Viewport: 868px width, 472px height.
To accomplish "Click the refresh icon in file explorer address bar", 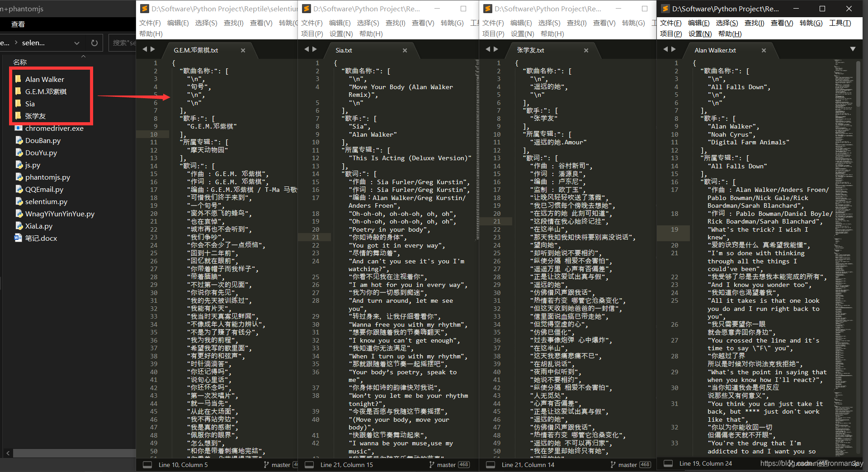I will [x=94, y=43].
